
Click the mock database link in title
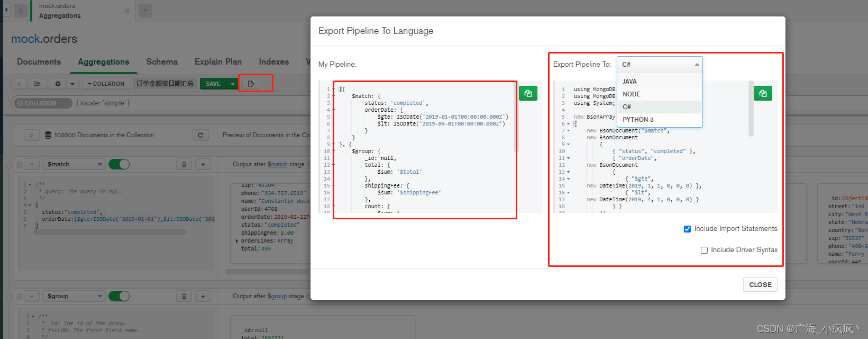point(25,39)
